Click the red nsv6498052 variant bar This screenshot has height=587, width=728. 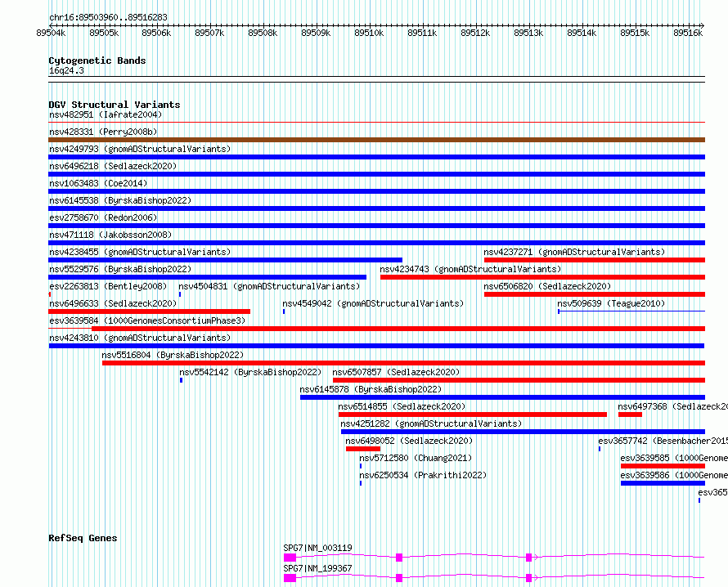tap(363, 449)
